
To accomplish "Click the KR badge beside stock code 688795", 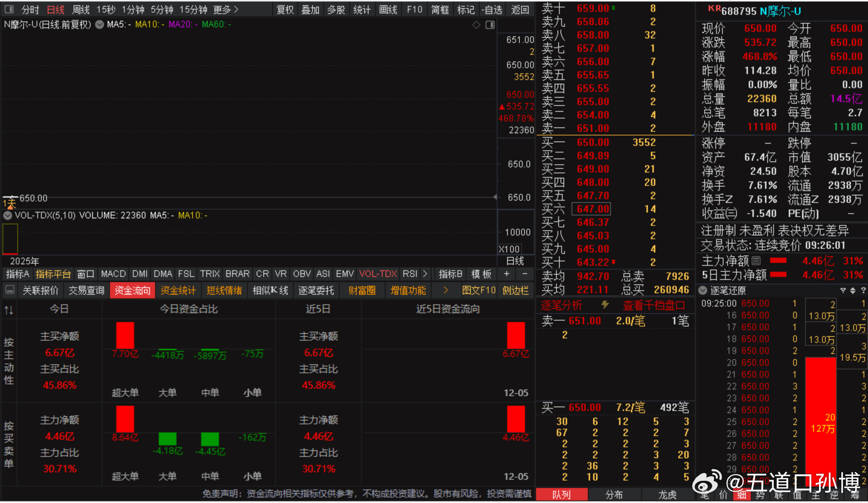I will point(714,8).
